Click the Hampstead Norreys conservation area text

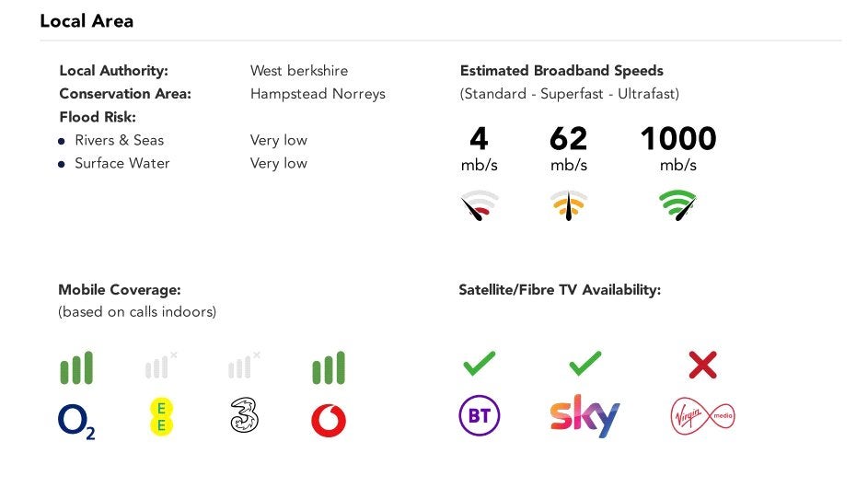[x=318, y=94]
